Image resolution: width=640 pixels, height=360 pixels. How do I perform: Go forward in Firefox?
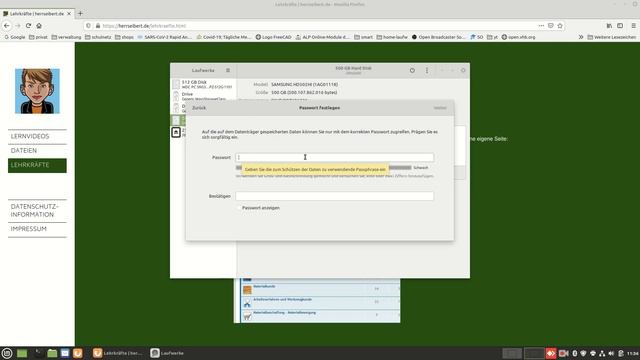pyautogui.click(x=18, y=25)
